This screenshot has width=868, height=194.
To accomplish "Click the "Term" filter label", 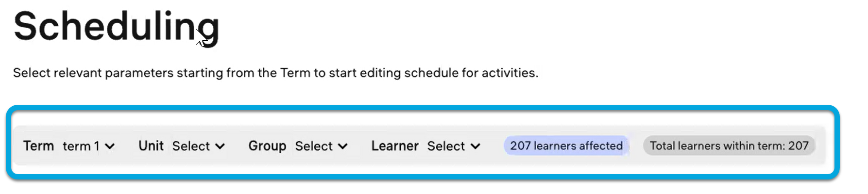I will [38, 146].
